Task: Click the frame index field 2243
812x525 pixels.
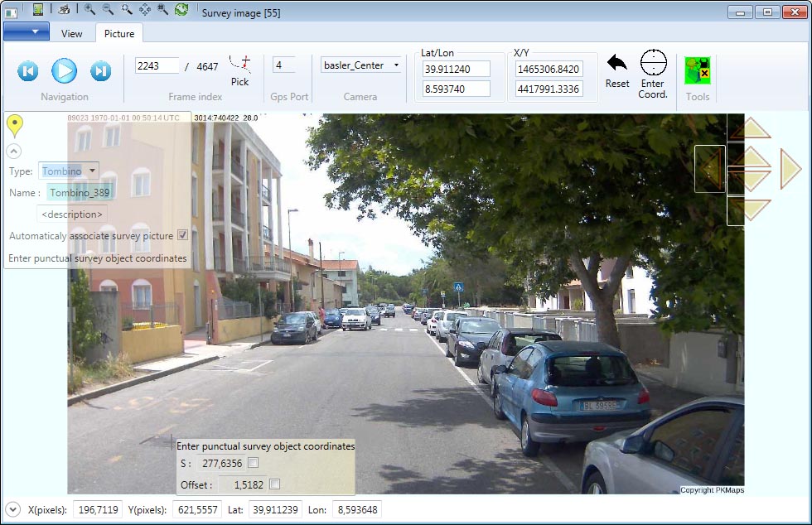Action: click(157, 65)
